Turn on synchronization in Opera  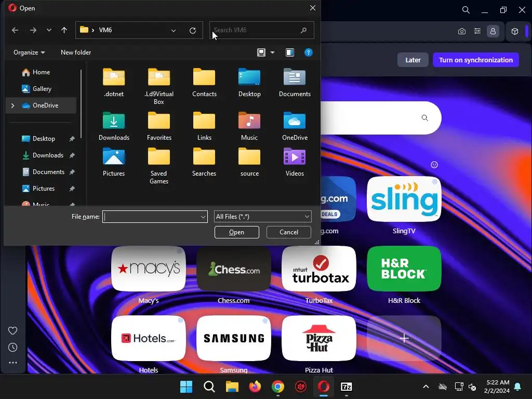point(476,60)
